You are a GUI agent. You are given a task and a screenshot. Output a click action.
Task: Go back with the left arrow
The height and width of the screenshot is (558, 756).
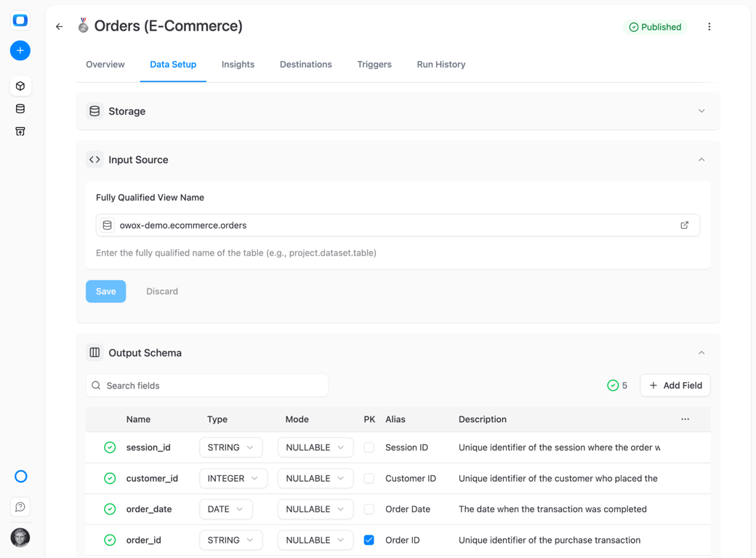pos(60,26)
